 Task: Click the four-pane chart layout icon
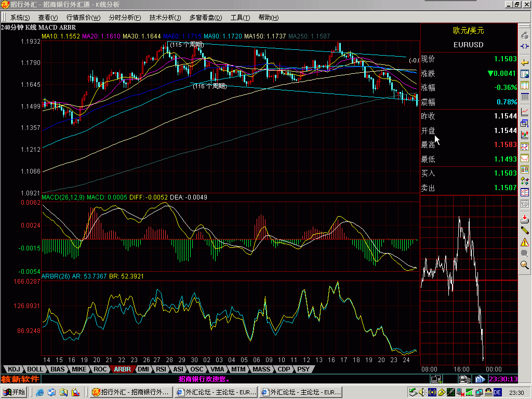pos(525,192)
